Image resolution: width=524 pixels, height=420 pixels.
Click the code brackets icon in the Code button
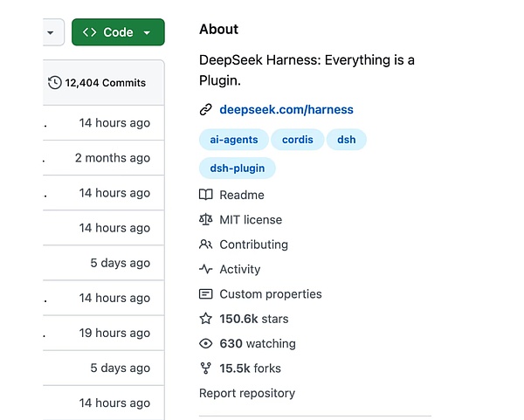[90, 32]
